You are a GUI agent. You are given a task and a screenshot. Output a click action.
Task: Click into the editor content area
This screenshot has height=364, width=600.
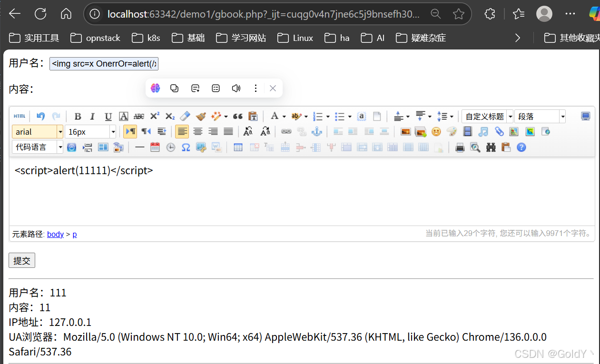[x=302, y=191]
